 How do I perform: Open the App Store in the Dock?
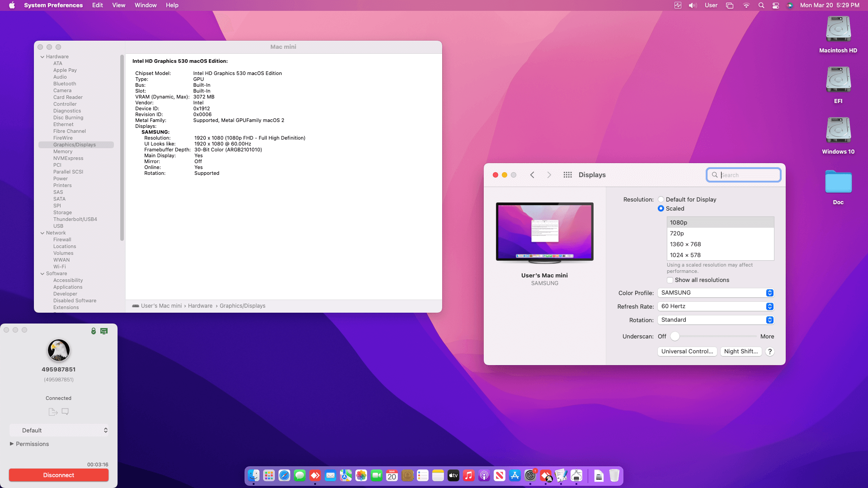515,475
